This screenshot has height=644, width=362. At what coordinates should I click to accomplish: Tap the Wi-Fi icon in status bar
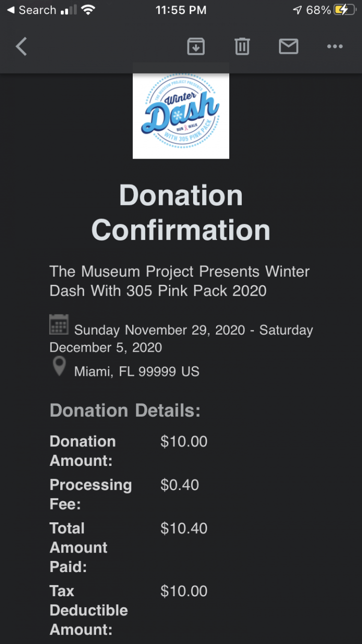[x=88, y=10]
